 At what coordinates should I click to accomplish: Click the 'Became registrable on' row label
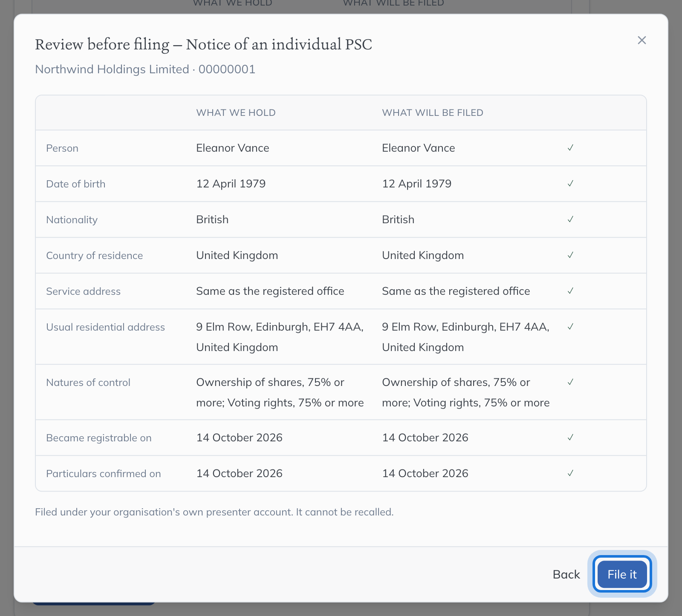pyautogui.click(x=98, y=438)
